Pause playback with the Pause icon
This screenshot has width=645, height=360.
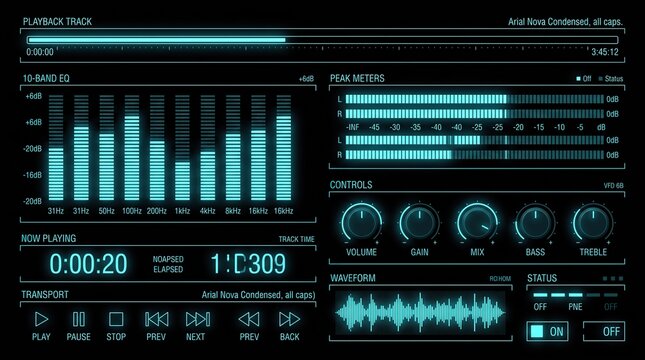(x=79, y=319)
